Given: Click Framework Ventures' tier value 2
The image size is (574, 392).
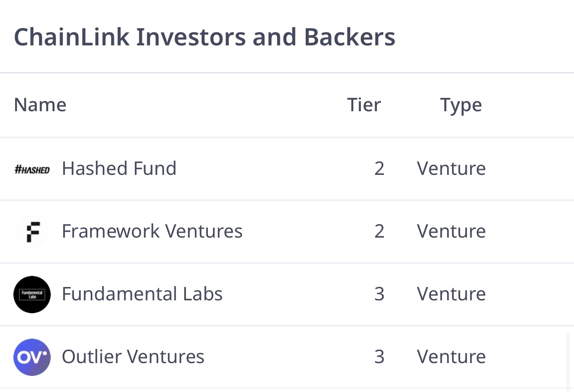Looking at the screenshot, I should (x=379, y=231).
